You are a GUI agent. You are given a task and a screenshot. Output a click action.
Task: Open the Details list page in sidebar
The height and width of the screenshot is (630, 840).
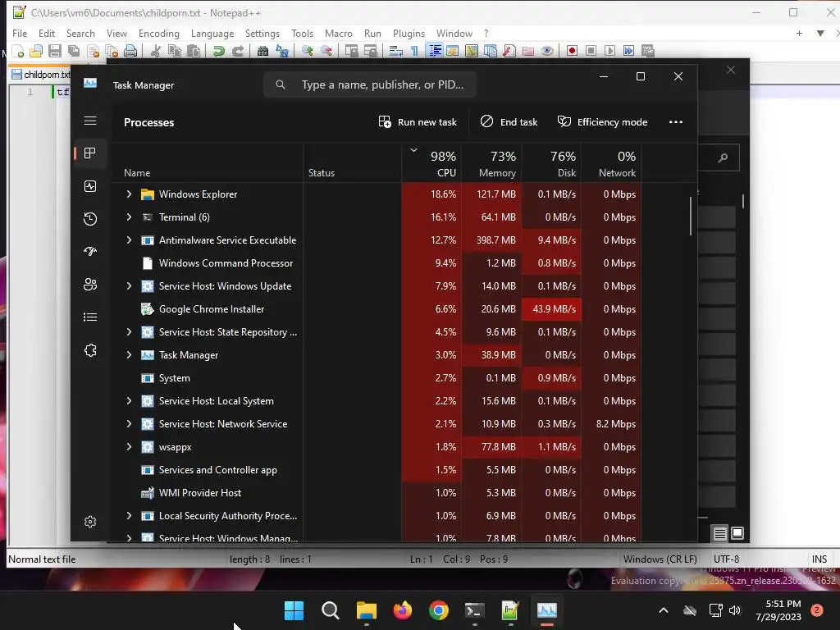[x=90, y=317]
